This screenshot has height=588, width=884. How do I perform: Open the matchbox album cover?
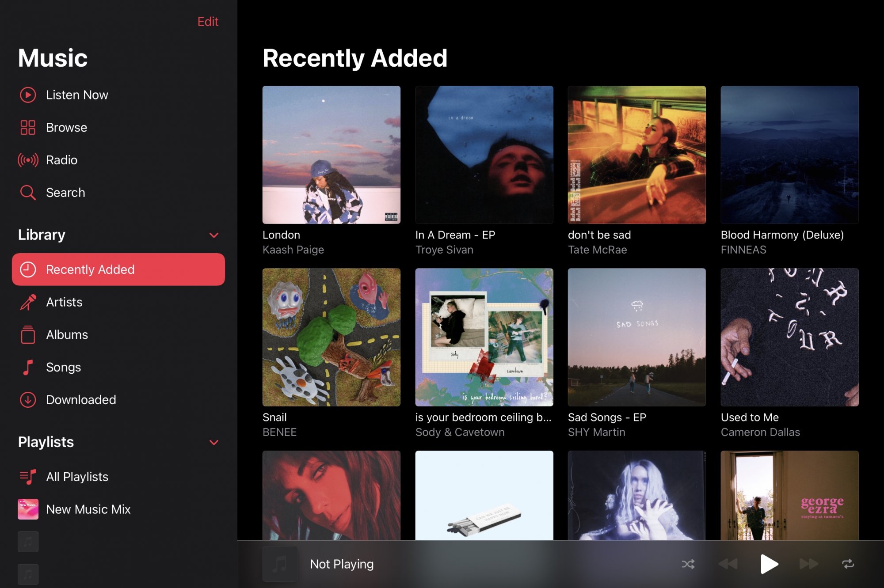[484, 495]
